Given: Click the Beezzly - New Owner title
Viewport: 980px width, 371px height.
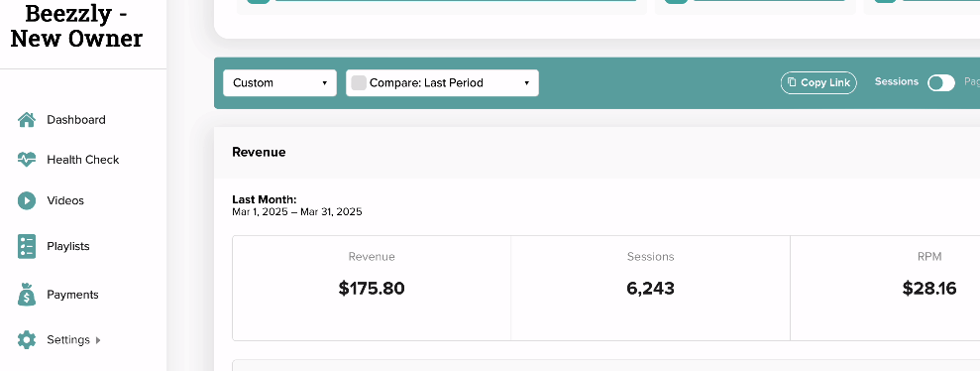Looking at the screenshot, I should pos(76,25).
